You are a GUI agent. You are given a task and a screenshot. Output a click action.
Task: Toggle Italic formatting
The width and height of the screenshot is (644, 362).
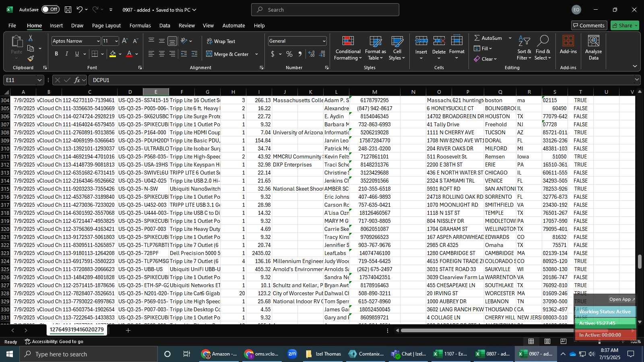[66, 54]
